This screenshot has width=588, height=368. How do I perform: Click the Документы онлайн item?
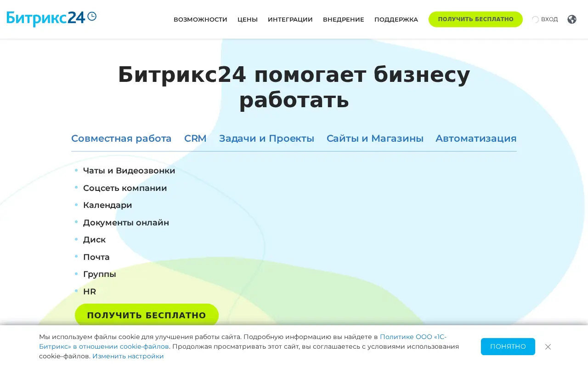tap(126, 223)
